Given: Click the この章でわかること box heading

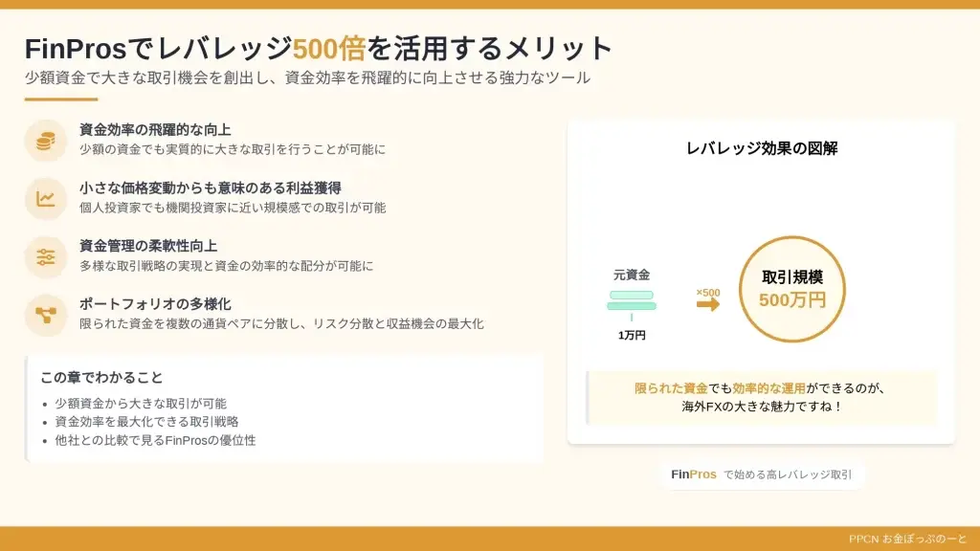Looking at the screenshot, I should click(101, 378).
